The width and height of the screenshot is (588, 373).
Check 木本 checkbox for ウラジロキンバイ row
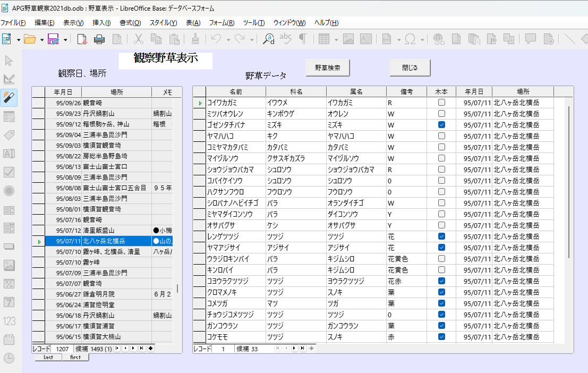[442, 259]
